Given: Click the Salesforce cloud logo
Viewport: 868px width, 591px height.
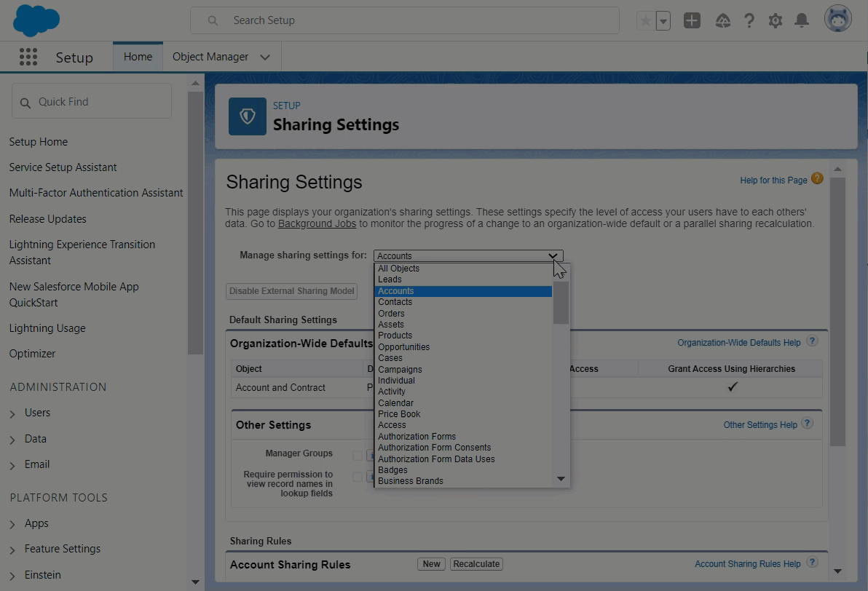Looking at the screenshot, I should 36,20.
